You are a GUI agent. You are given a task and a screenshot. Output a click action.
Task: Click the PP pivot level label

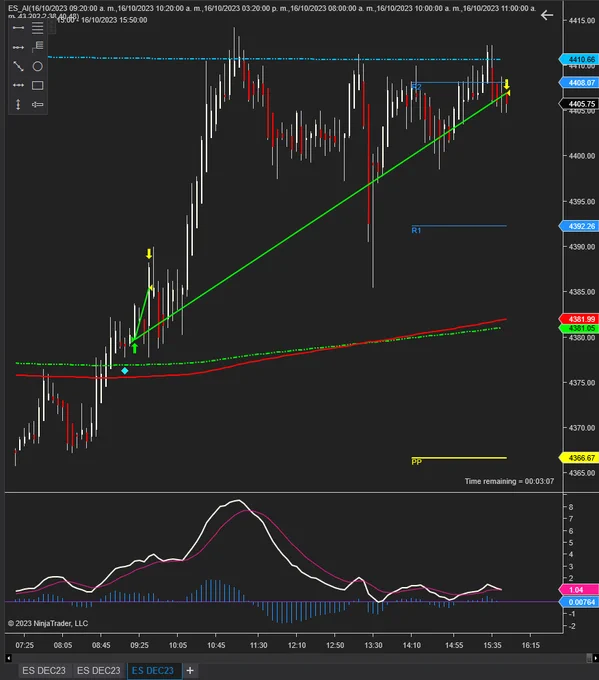(x=416, y=462)
